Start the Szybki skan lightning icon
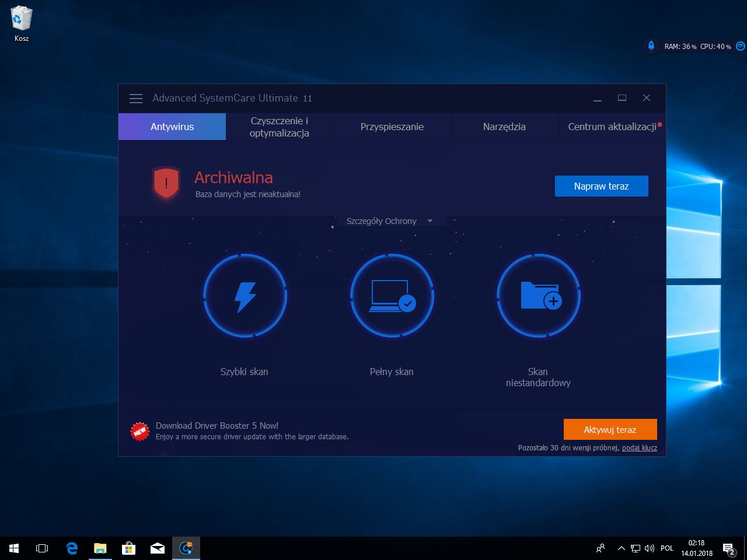The width and height of the screenshot is (747, 560). click(245, 296)
